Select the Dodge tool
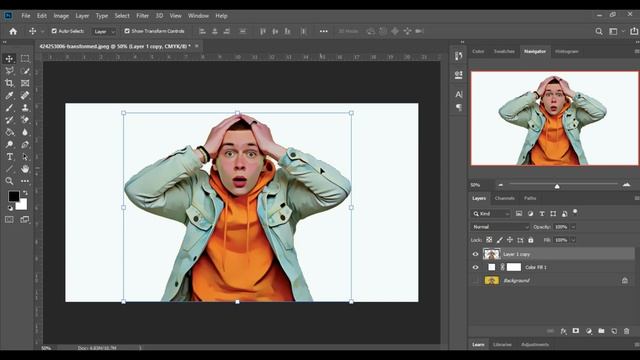Viewport: 640px width, 360px height. tap(9, 144)
